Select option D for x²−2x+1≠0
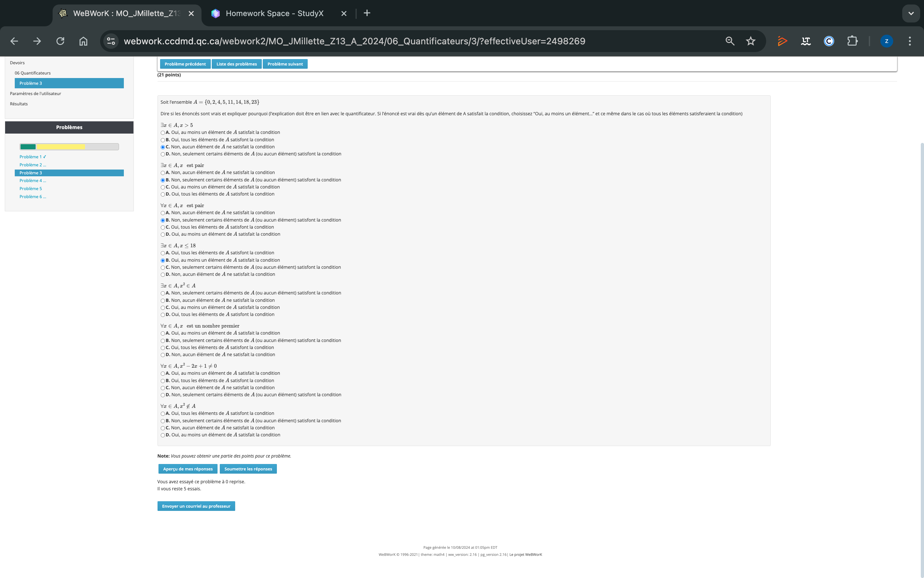924x578 pixels. tap(163, 395)
